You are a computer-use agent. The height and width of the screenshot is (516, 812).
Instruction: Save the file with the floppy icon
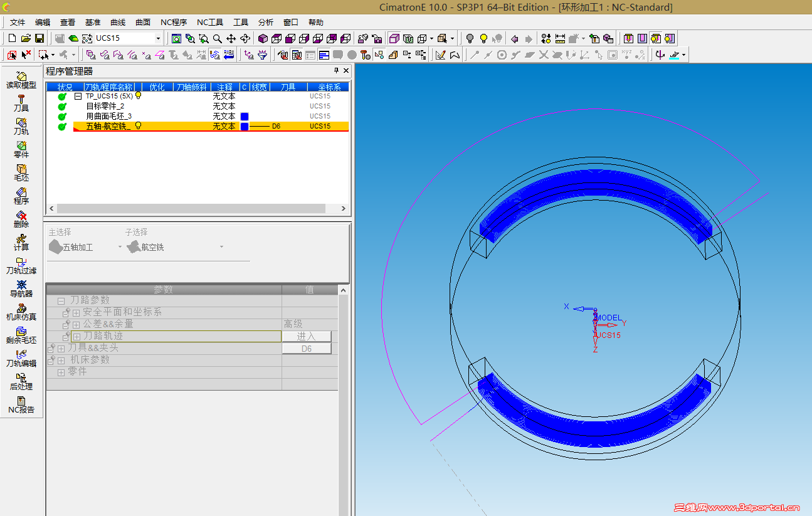pyautogui.click(x=39, y=38)
